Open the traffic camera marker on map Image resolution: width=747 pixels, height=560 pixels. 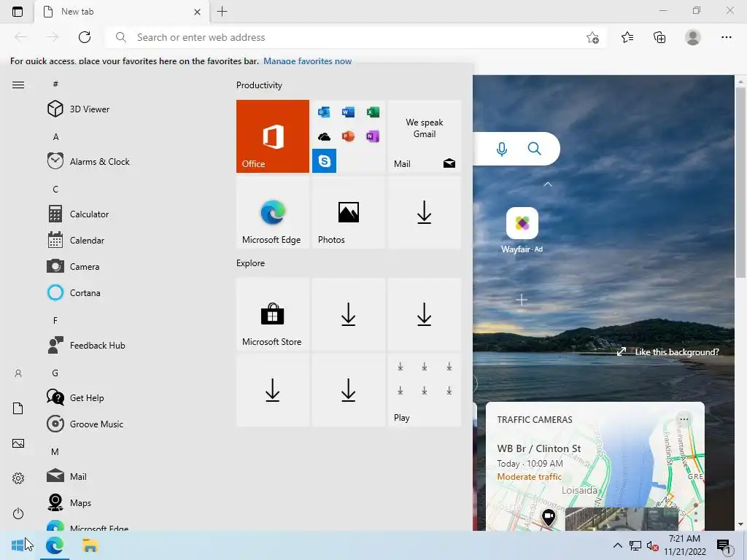pos(549,517)
